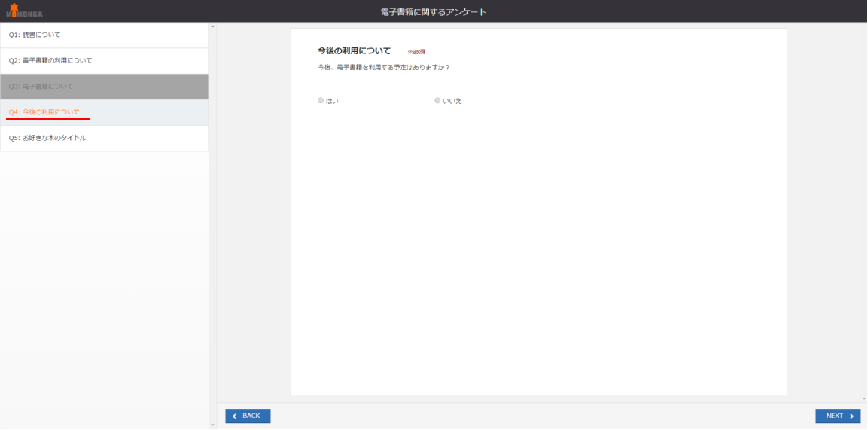Screen dimensions: 868x430
Task: Click the main content scrollbar down arrow
Action: point(864,398)
